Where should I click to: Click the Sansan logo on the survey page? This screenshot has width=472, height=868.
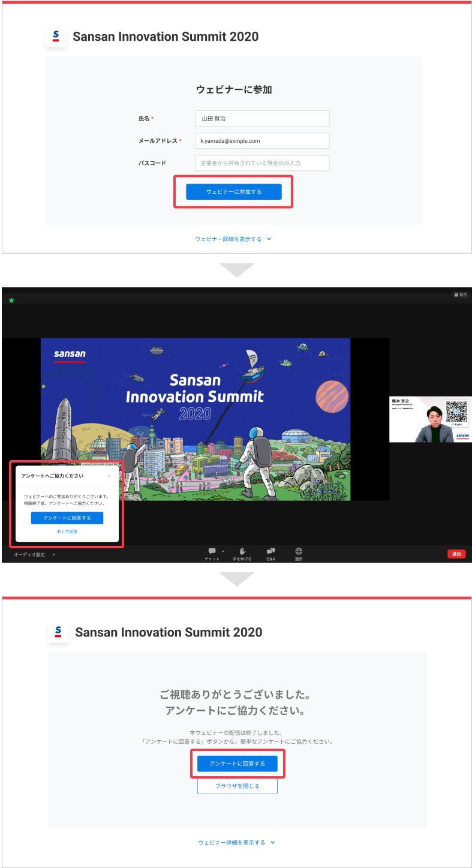tap(58, 632)
